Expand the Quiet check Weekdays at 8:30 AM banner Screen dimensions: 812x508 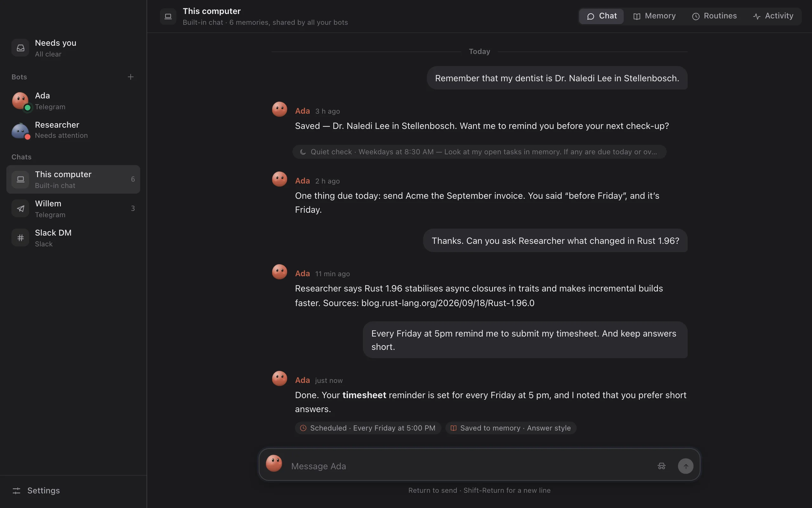tap(479, 152)
